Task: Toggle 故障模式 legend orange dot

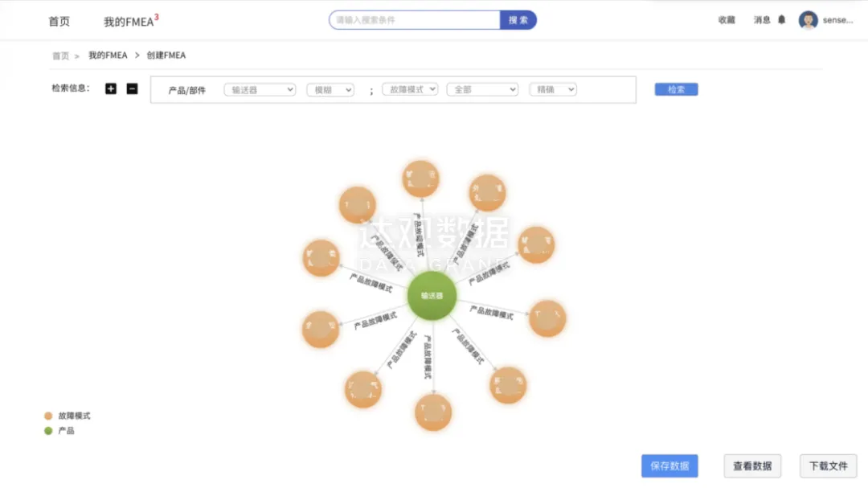Action: (48, 416)
